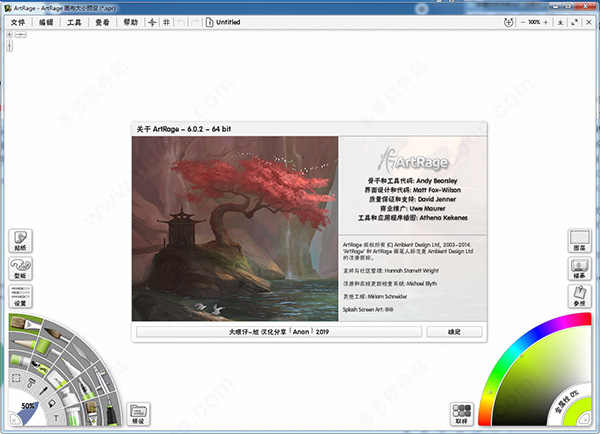
Task: Open the 图层 Layers panel pod
Action: (579, 241)
